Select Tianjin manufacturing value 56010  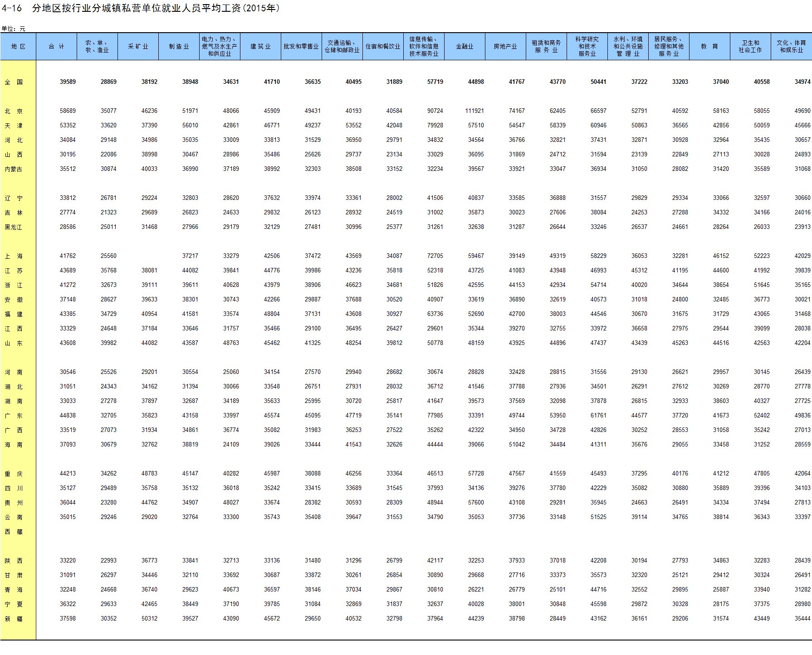190,126
